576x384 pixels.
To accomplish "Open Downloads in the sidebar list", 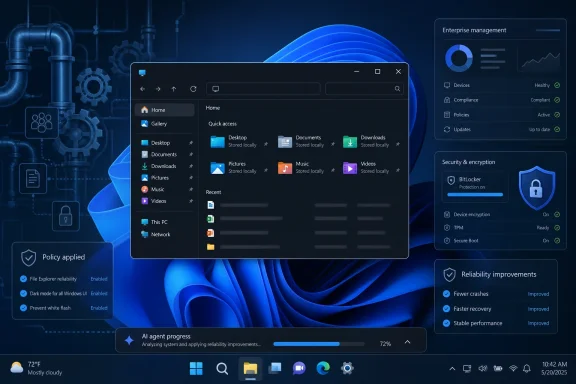I will pyautogui.click(x=165, y=166).
